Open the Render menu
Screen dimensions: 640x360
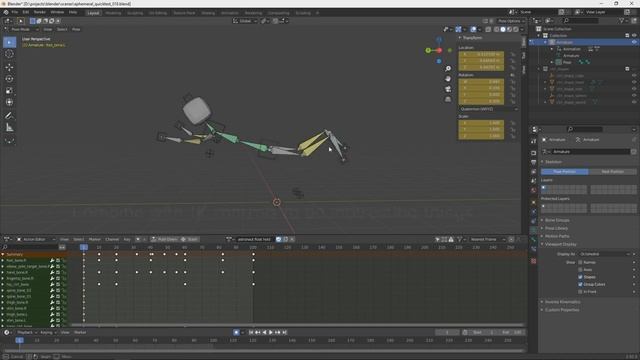coord(40,12)
